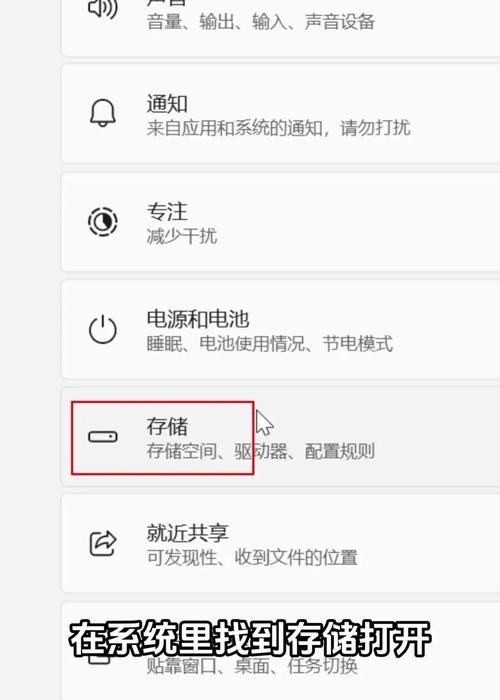The height and width of the screenshot is (700, 500).
Task: Click 贴靠窗口、桌面、任务切换 text
Action: (x=252, y=666)
